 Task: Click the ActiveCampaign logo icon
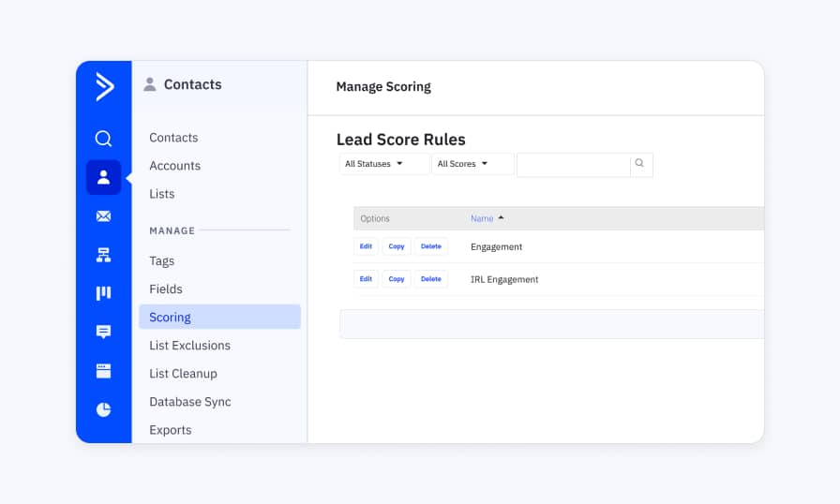[104, 87]
